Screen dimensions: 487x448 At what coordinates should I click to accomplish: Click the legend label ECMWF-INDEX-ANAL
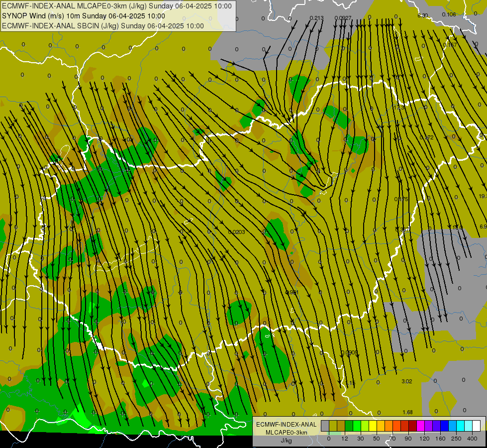pos(287,425)
